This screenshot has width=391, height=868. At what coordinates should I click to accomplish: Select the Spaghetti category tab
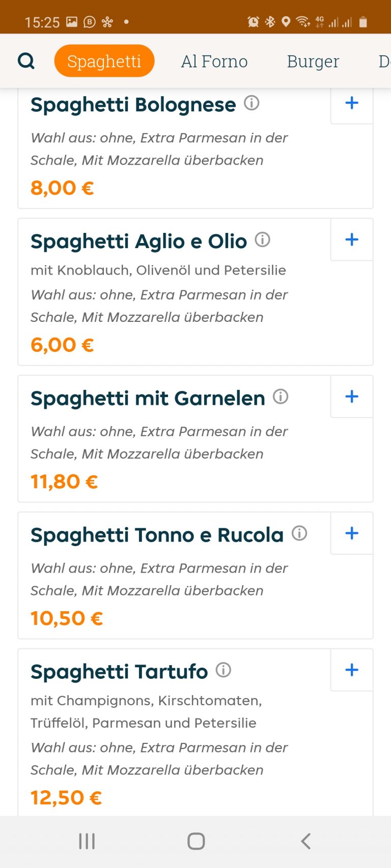pos(104,61)
